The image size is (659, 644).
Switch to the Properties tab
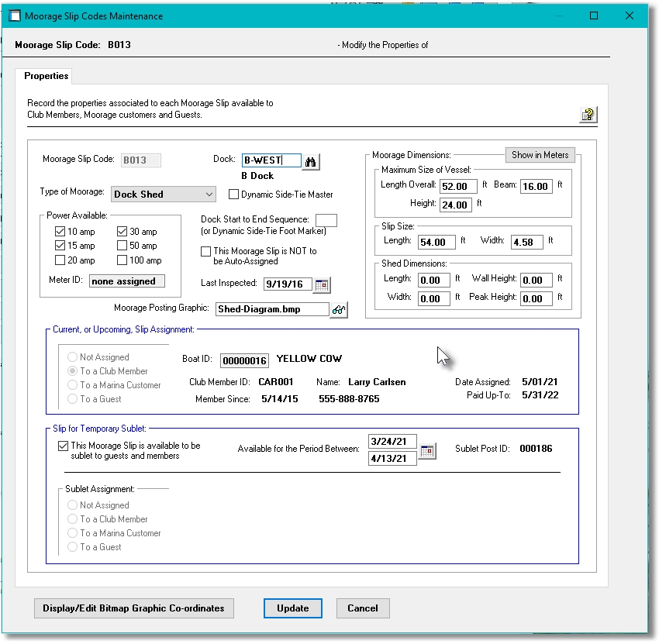click(45, 76)
